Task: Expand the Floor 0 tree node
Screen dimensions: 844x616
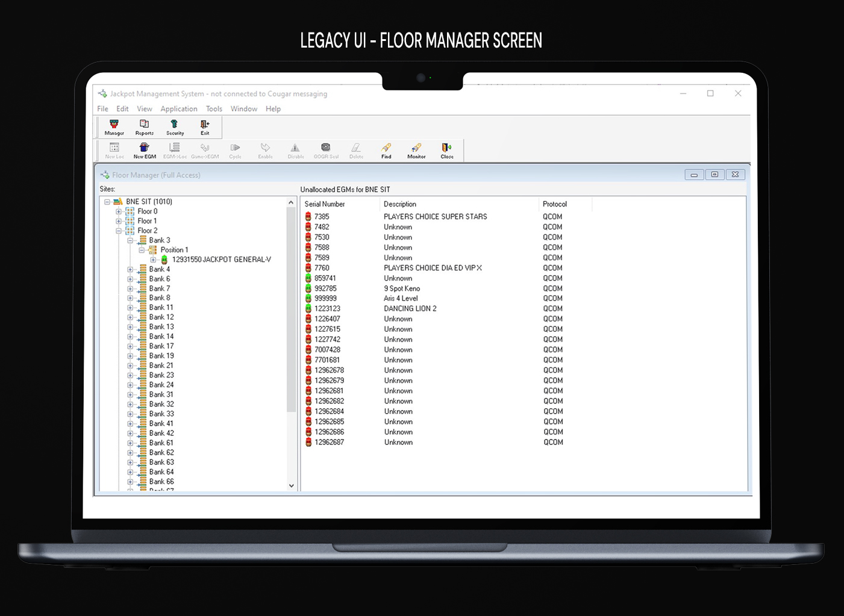Action: click(x=119, y=211)
